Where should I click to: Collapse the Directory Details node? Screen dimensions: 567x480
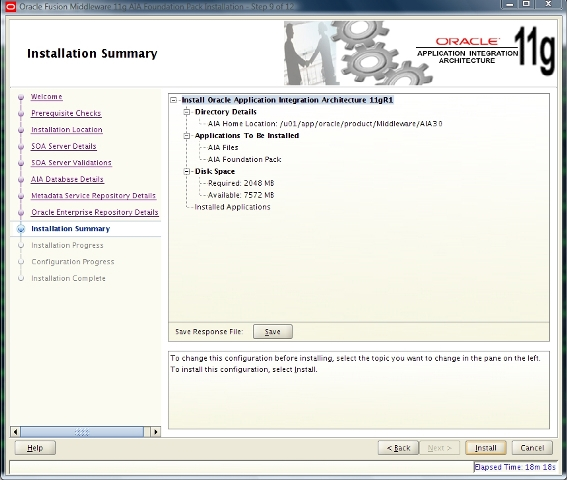tap(187, 112)
